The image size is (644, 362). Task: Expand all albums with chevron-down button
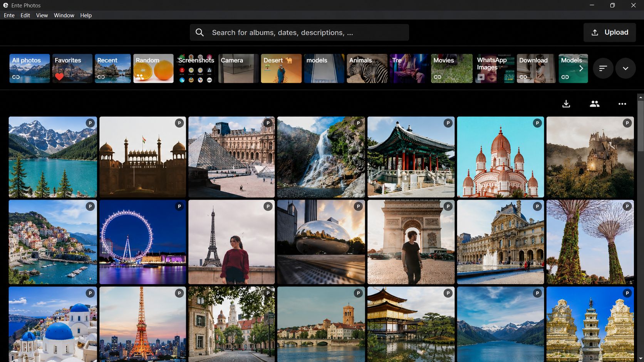[x=626, y=68]
